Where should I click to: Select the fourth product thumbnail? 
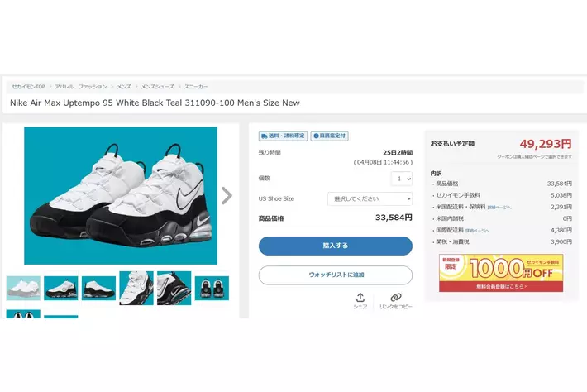pos(136,288)
